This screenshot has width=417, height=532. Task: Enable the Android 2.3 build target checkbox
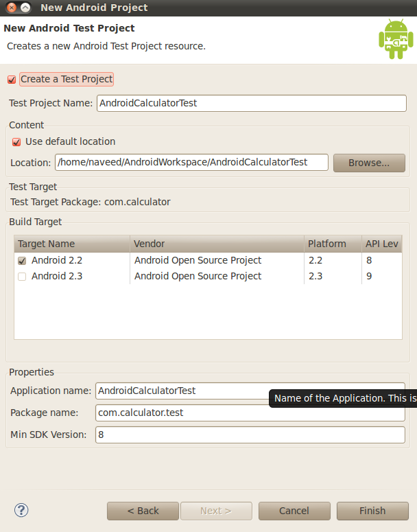[23, 277]
